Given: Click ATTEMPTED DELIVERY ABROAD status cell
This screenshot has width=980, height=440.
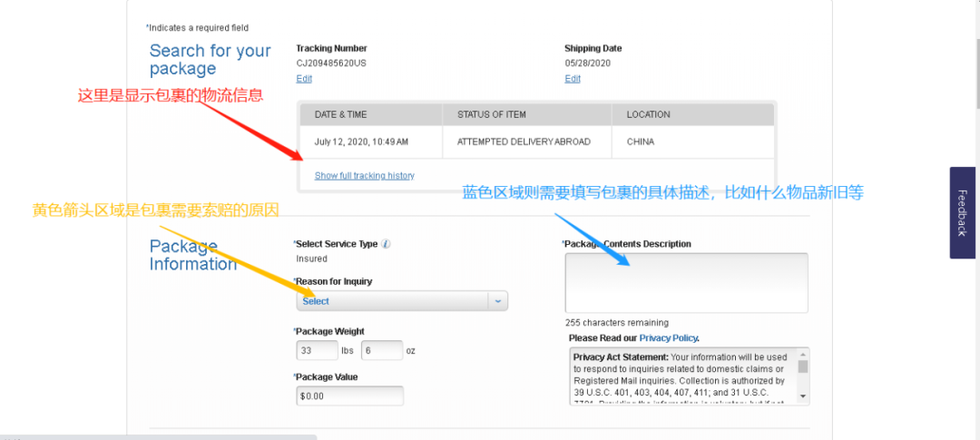Looking at the screenshot, I should coord(527,142).
